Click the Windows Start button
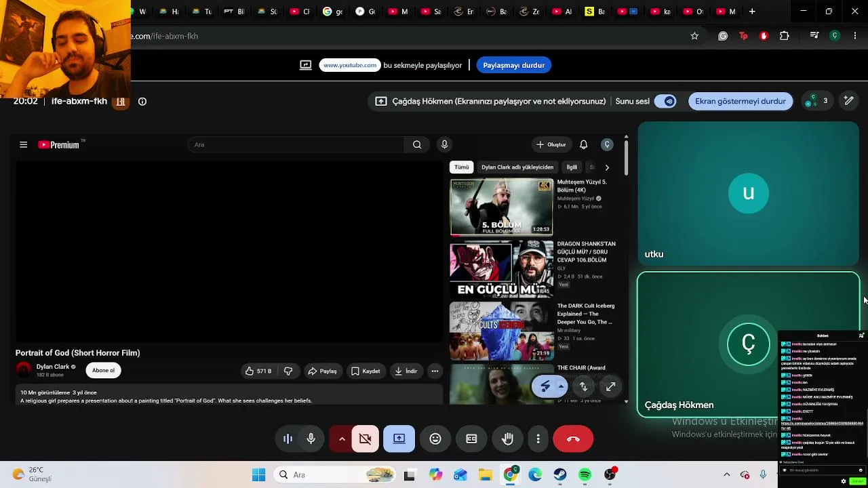868x488 pixels. (258, 474)
